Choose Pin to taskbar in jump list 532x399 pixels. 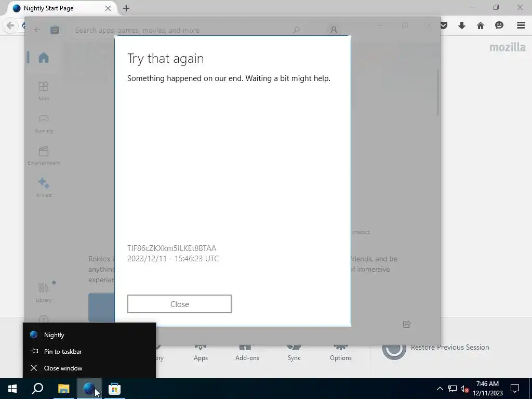point(89,352)
